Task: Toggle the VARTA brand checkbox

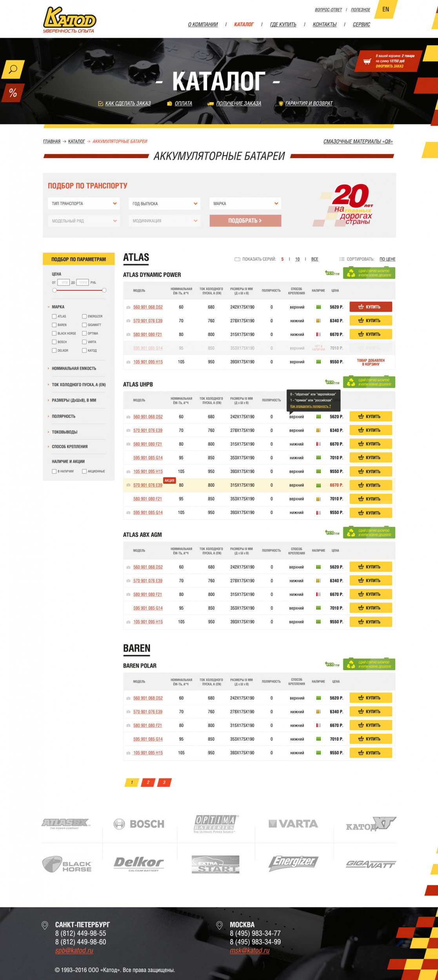Action: coord(84,342)
